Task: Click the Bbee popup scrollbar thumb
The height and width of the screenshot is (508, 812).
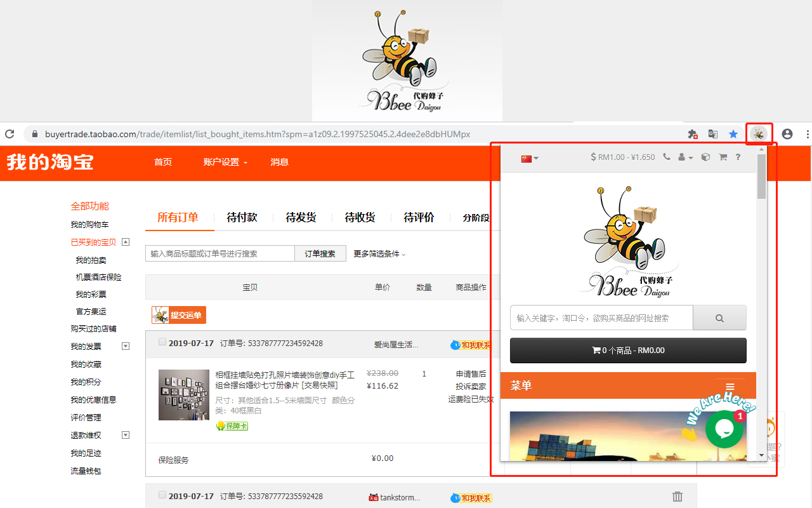Action: [x=761, y=177]
